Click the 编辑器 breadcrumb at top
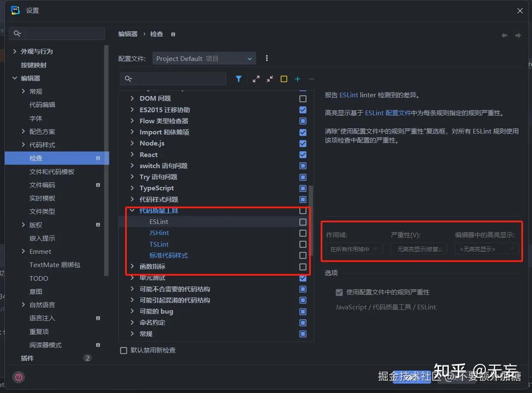 (x=128, y=34)
